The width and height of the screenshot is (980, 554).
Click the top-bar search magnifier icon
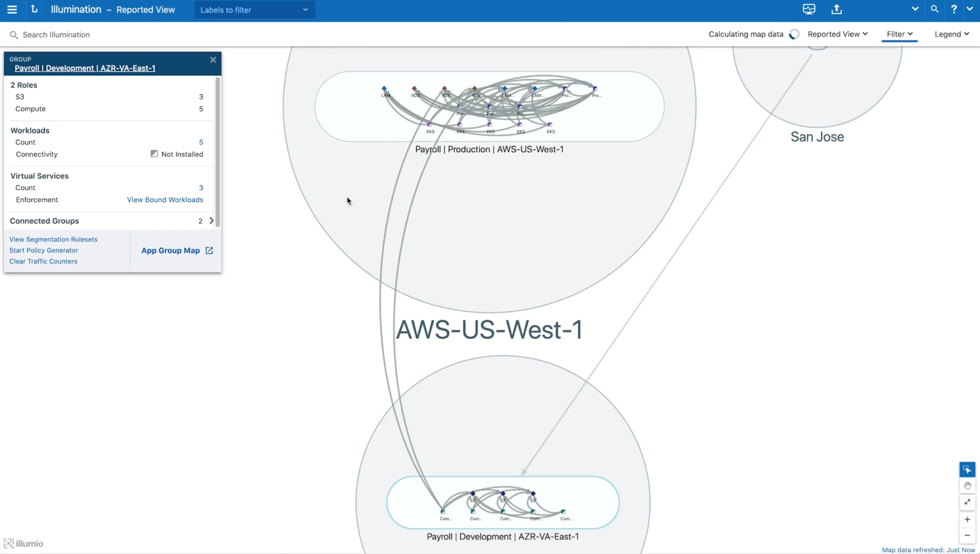[934, 9]
